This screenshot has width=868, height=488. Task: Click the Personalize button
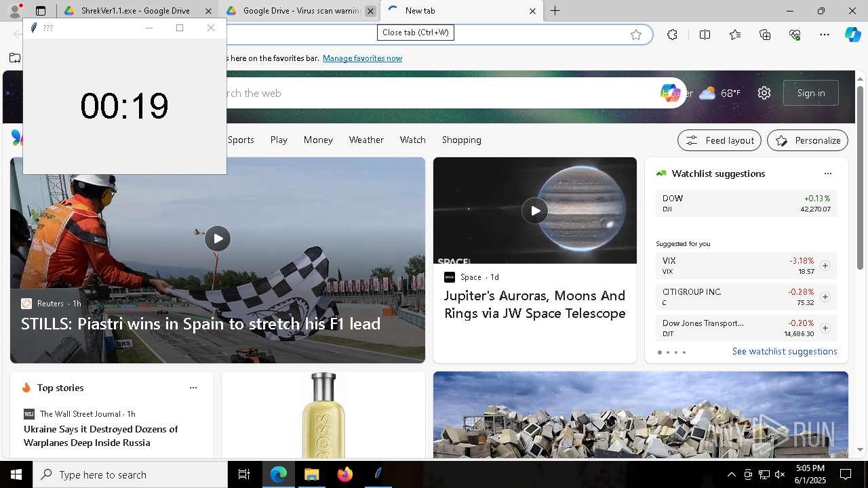pos(808,140)
